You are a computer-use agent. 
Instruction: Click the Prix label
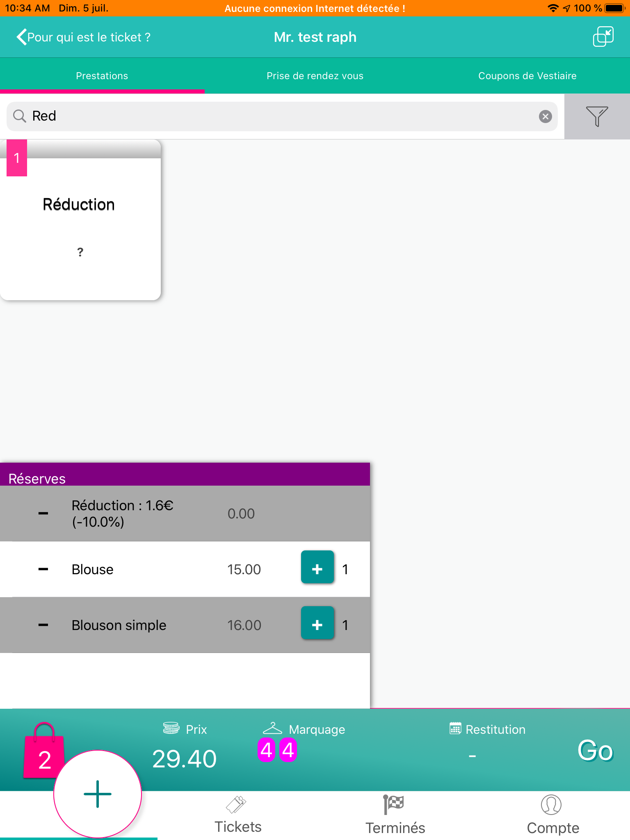pos(196,729)
